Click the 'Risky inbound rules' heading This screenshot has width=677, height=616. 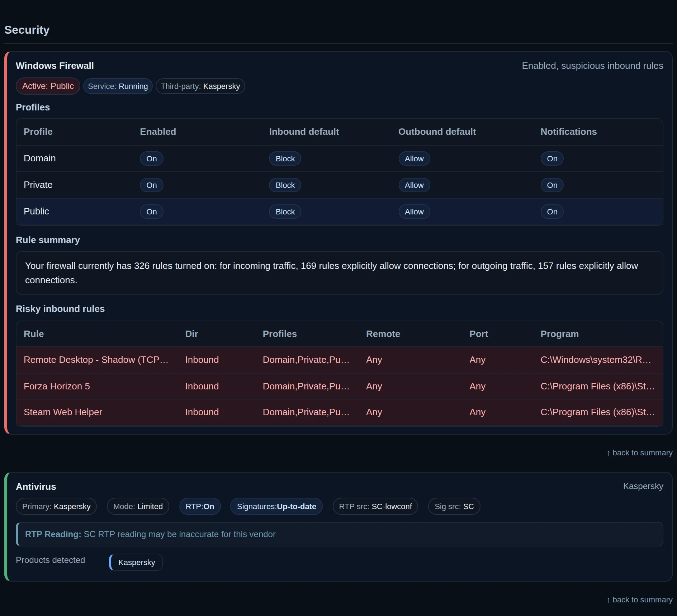click(x=60, y=309)
